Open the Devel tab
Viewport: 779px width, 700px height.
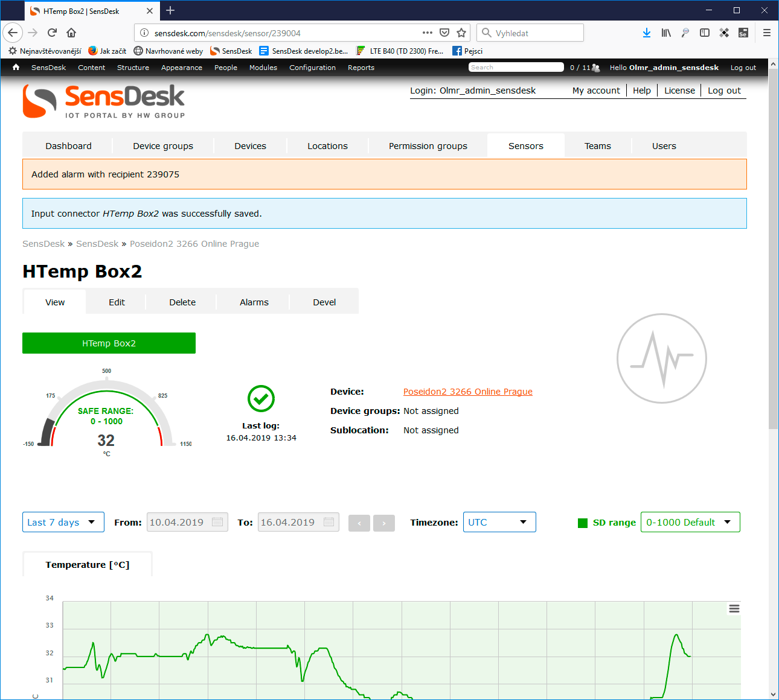[x=324, y=302]
